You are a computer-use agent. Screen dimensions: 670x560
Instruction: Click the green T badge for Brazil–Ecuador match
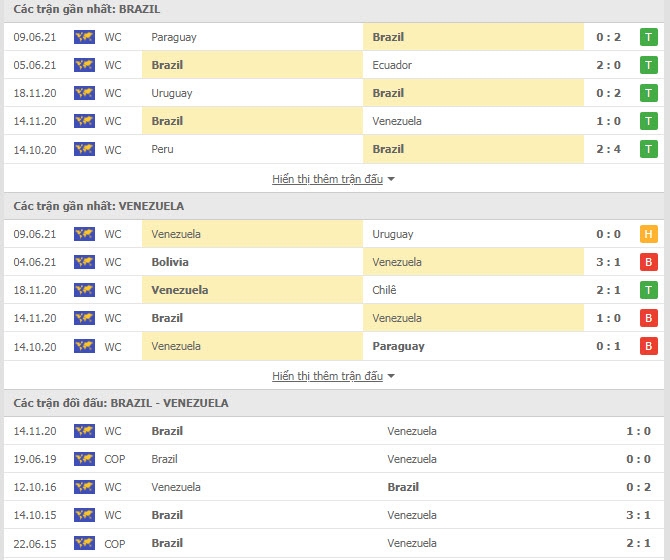point(648,65)
